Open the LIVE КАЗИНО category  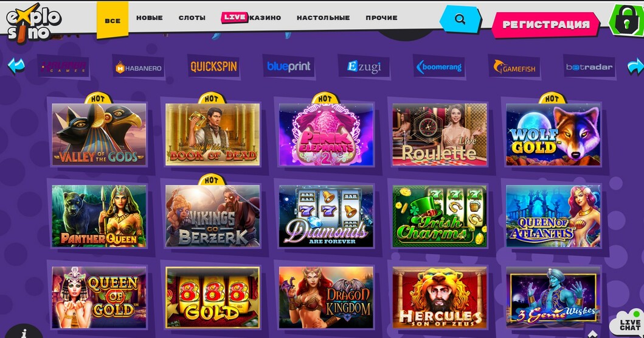click(251, 17)
